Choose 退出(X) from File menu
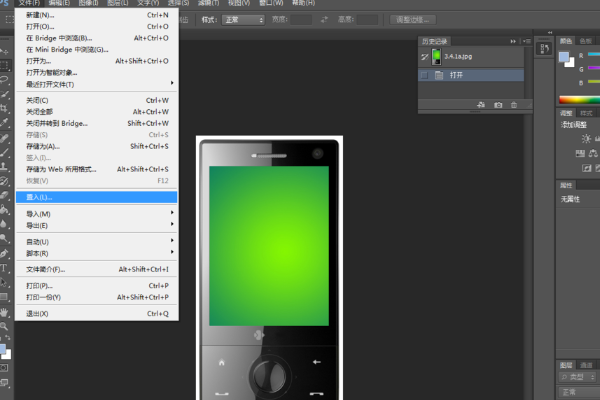600x400 pixels. click(x=97, y=313)
